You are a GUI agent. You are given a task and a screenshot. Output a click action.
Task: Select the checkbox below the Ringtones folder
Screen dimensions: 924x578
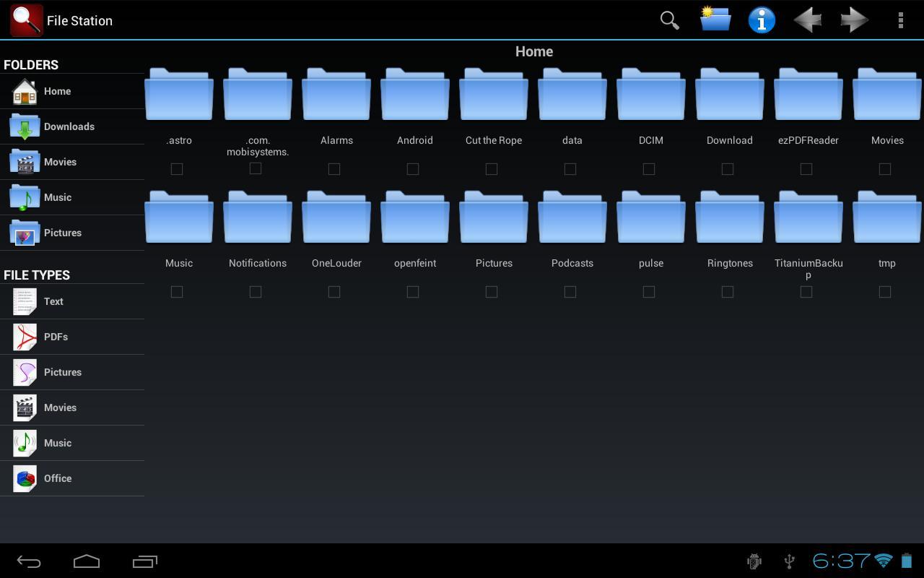click(728, 291)
